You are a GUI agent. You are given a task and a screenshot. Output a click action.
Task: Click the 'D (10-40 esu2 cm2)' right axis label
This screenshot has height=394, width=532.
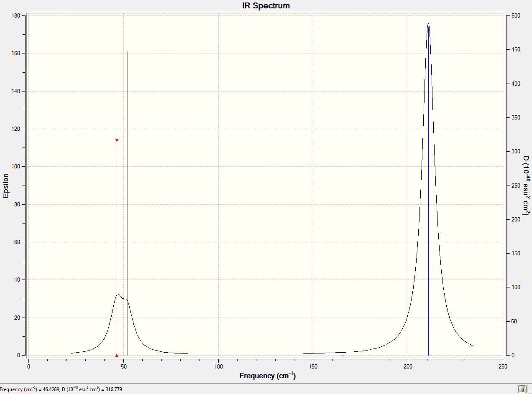(x=526, y=186)
